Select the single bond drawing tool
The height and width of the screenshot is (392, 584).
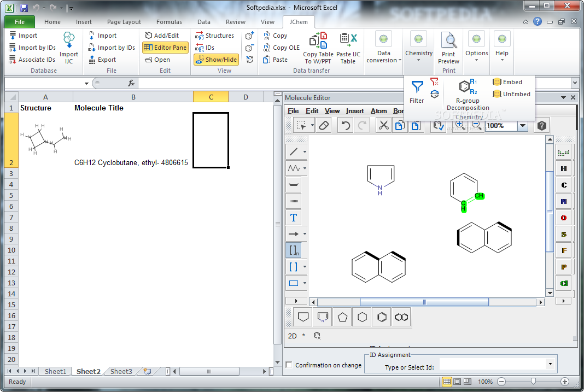294,152
